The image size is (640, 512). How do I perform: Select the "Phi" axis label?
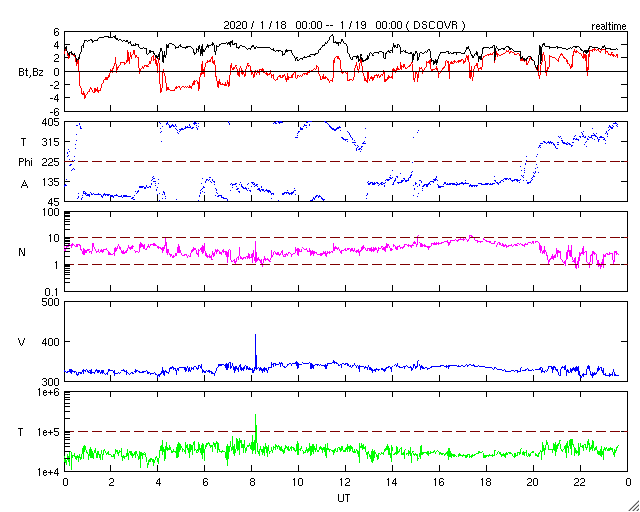(25, 162)
